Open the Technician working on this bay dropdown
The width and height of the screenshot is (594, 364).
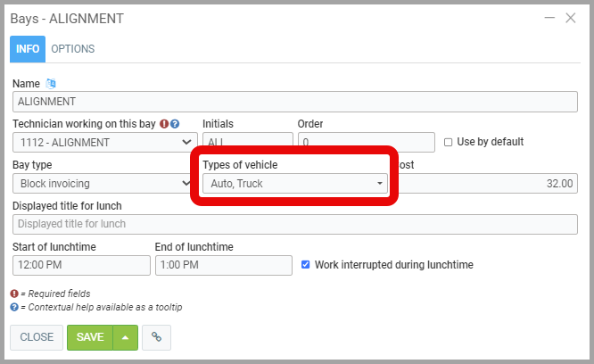click(x=104, y=142)
